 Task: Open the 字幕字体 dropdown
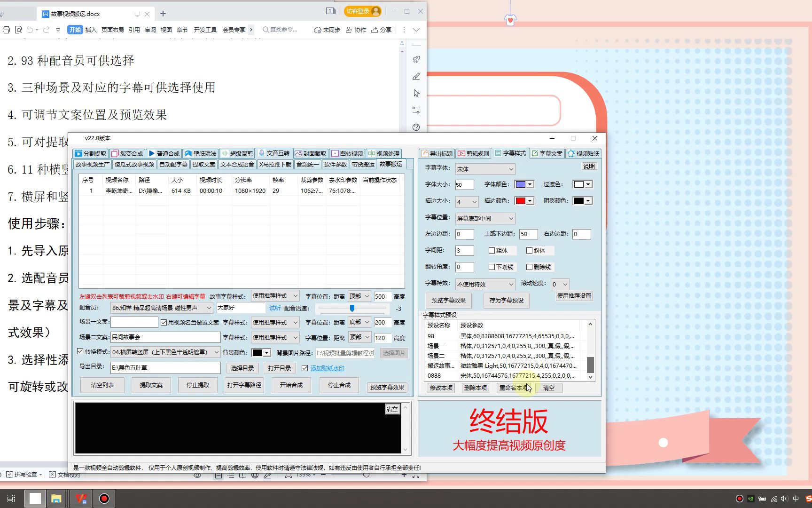484,168
